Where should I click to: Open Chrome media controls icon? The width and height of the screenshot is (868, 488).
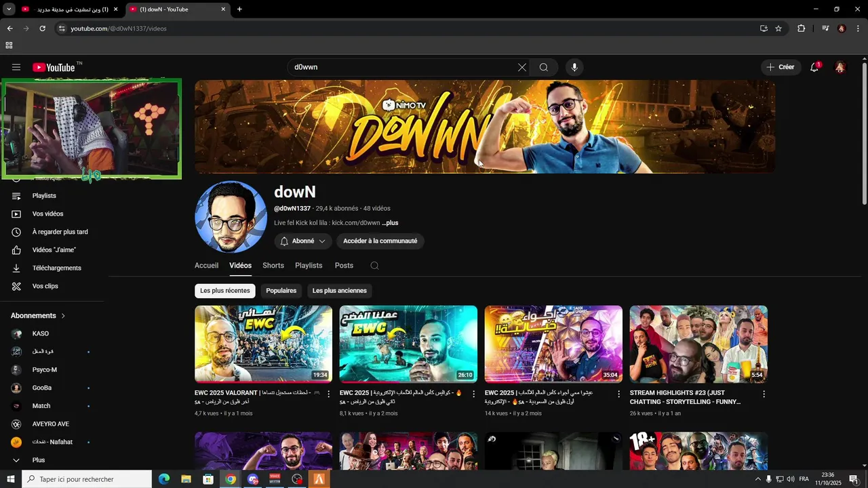(825, 28)
